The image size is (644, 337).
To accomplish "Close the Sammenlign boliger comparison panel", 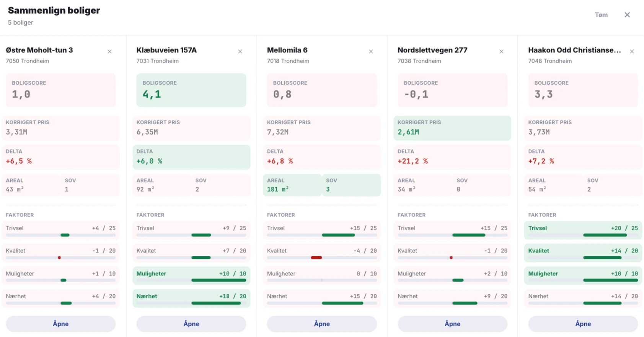I will [x=627, y=15].
